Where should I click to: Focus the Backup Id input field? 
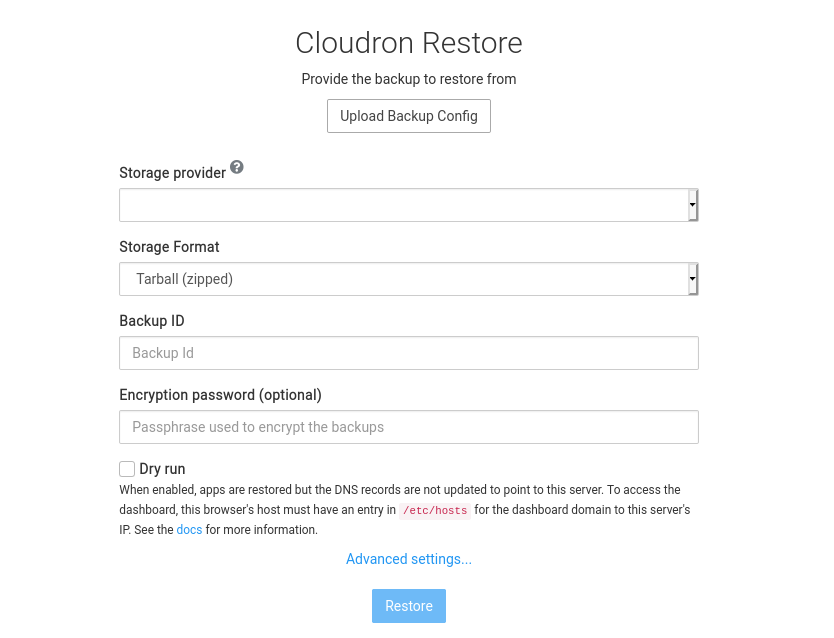pos(408,353)
